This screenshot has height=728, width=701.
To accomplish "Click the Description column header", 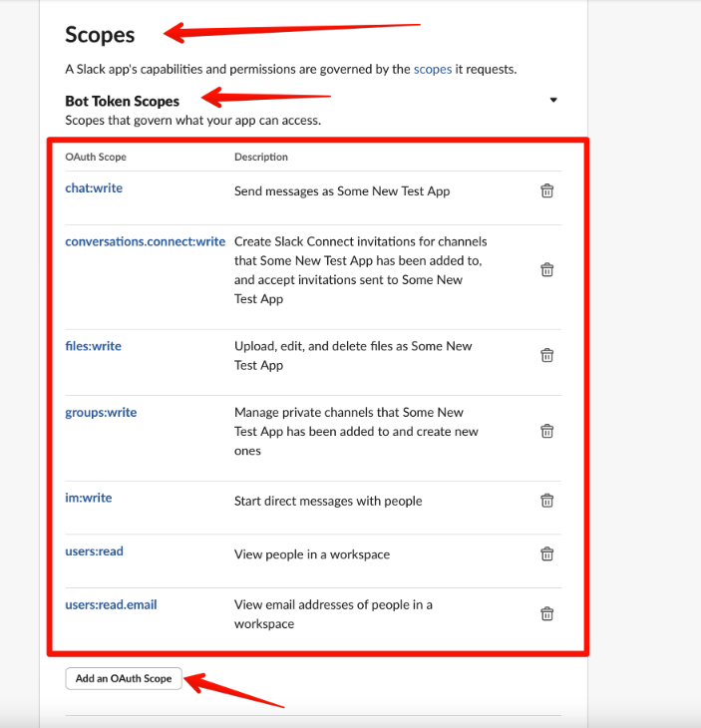I will click(261, 157).
